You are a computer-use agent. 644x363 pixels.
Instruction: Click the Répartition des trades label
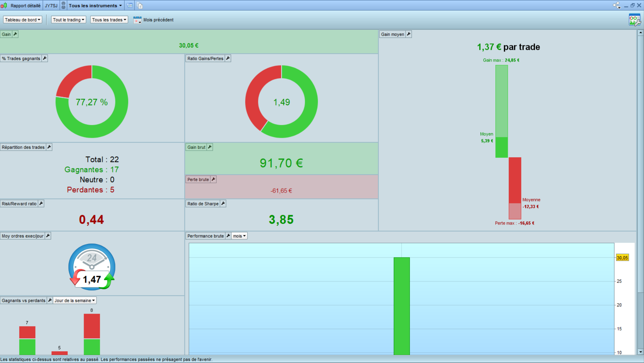pyautogui.click(x=23, y=147)
